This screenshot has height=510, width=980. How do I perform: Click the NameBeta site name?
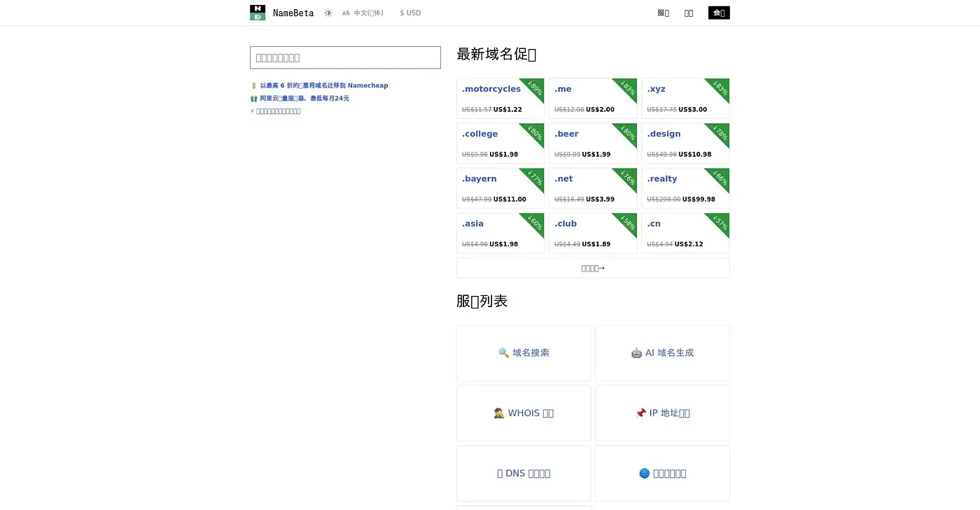pyautogui.click(x=293, y=13)
